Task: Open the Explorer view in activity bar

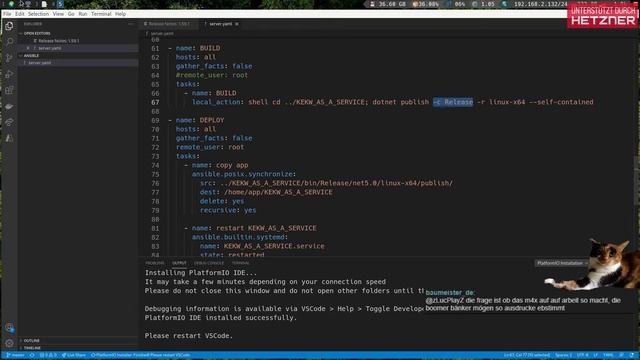Action: [9, 26]
